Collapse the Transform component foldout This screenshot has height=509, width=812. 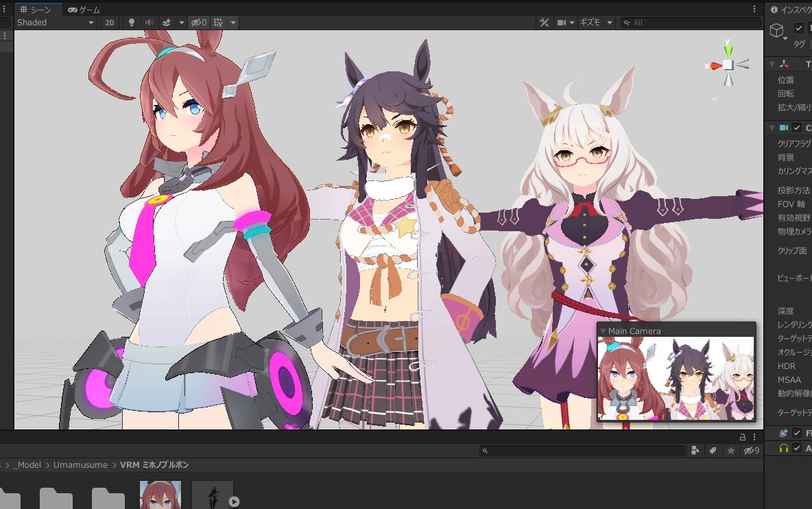pyautogui.click(x=772, y=64)
